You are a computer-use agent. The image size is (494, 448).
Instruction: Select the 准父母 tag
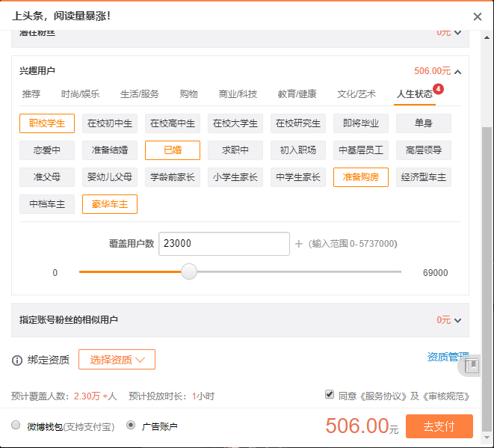[47, 177]
